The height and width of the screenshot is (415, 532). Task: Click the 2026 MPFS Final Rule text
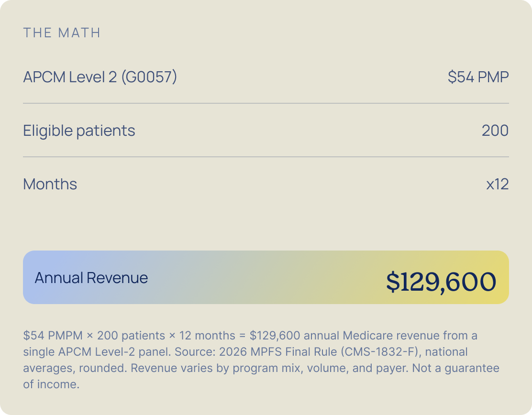coord(278,351)
